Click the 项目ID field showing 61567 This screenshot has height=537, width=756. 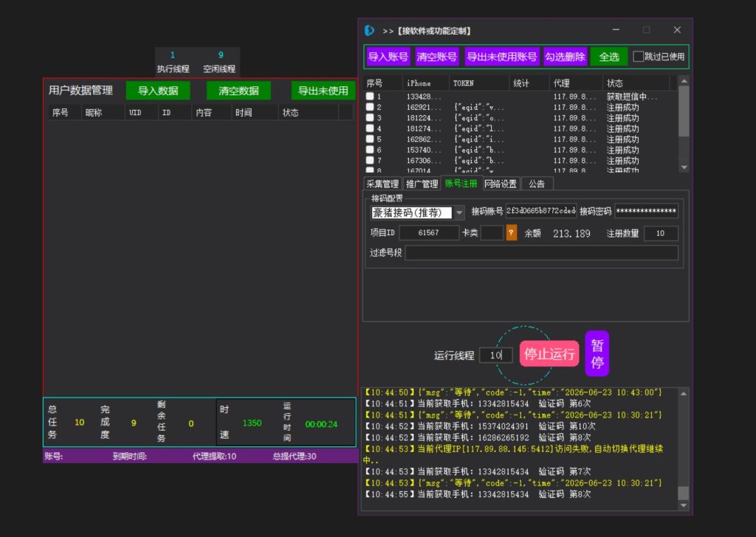429,232
